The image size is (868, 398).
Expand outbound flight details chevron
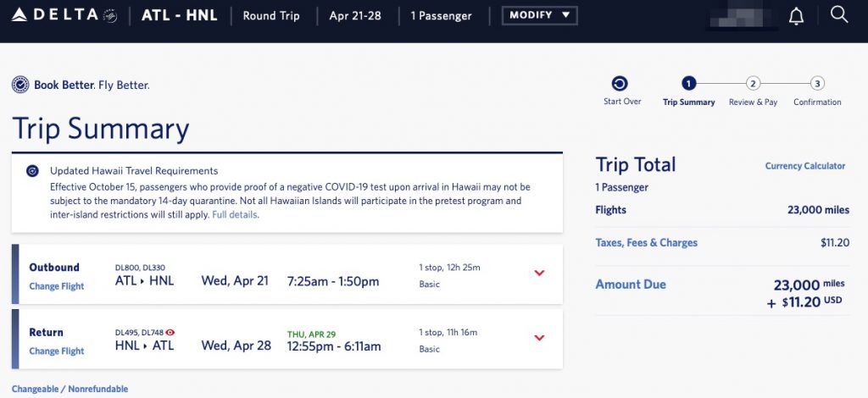(x=540, y=273)
